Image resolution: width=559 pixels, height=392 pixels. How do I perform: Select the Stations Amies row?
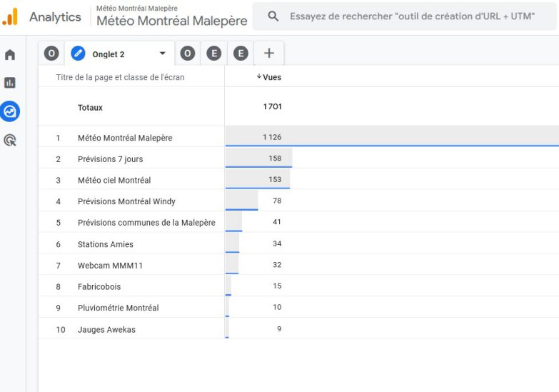click(105, 244)
